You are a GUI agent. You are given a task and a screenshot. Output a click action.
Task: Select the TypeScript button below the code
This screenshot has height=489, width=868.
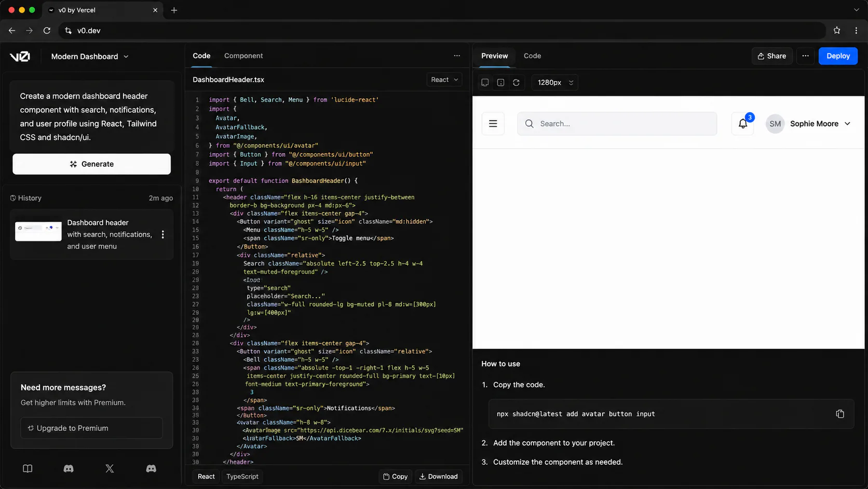(x=242, y=476)
